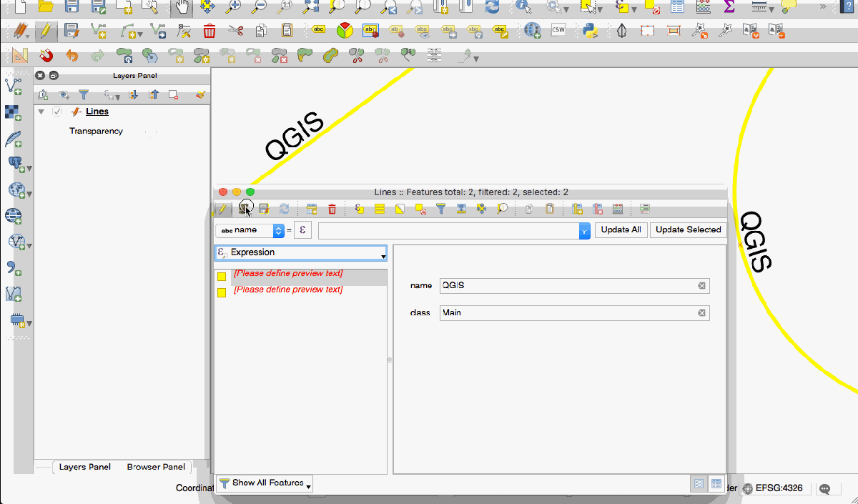Click the first yellow feature swatch in list
Image resolution: width=858 pixels, height=504 pixels.
pos(222,277)
